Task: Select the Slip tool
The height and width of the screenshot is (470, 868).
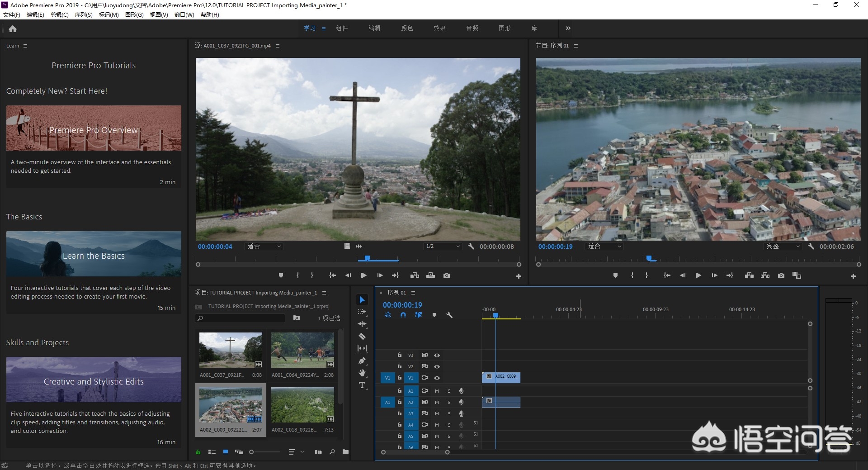Action: (x=362, y=348)
